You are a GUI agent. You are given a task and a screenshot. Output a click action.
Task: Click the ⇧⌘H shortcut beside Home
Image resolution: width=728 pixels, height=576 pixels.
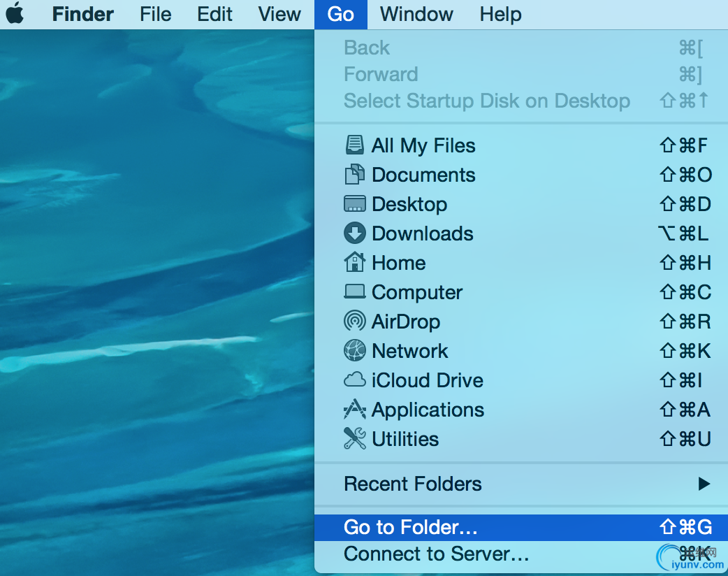coord(685,262)
